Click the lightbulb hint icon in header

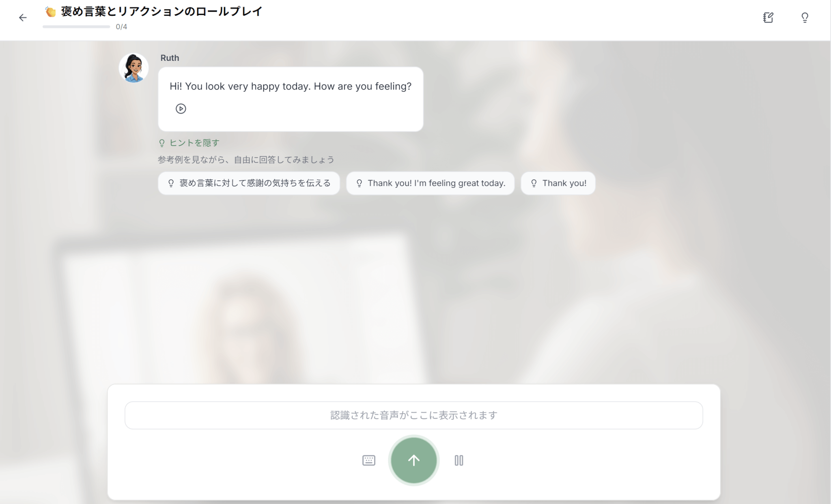tap(805, 17)
